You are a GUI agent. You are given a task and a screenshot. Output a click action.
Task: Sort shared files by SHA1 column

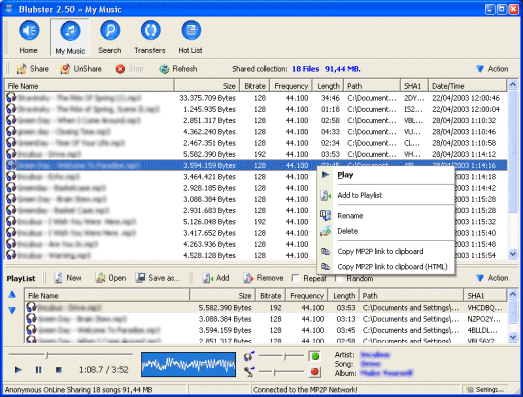pos(414,86)
